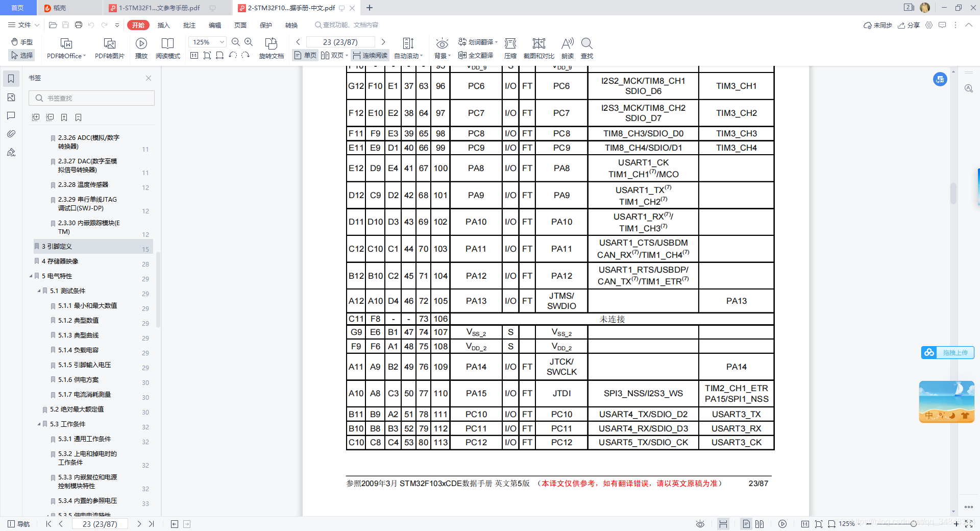Enter reading mode (阅读模式)
980x531 pixels.
pos(168,49)
